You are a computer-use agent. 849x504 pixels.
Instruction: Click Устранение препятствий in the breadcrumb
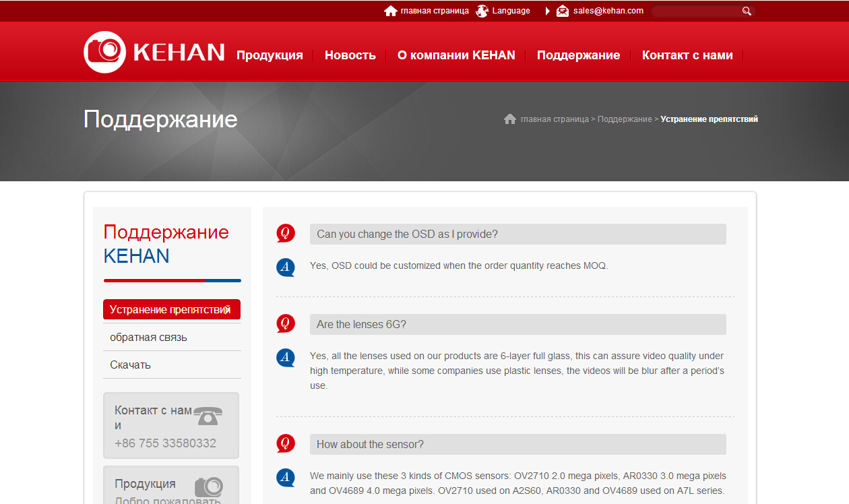[x=709, y=119]
